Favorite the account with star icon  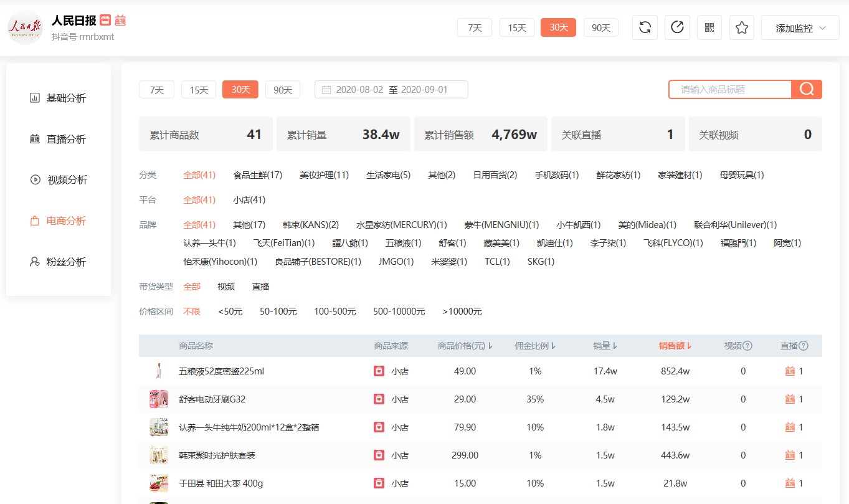[x=742, y=27]
